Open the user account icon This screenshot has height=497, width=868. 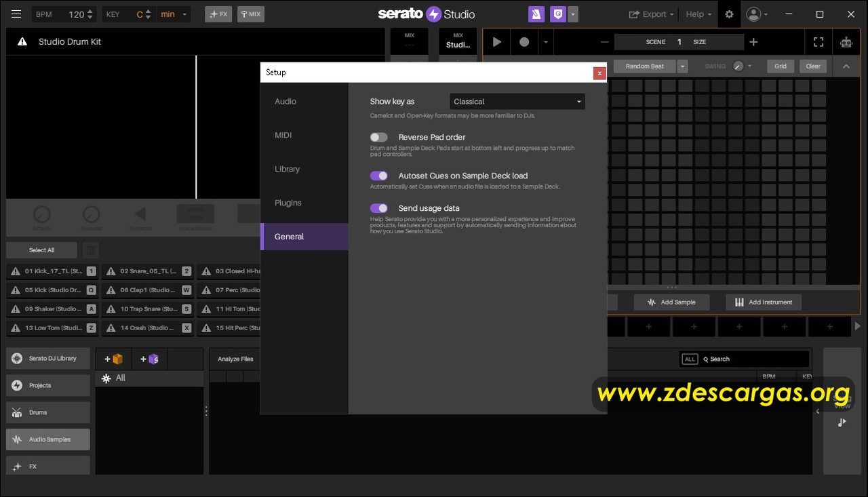coord(753,14)
